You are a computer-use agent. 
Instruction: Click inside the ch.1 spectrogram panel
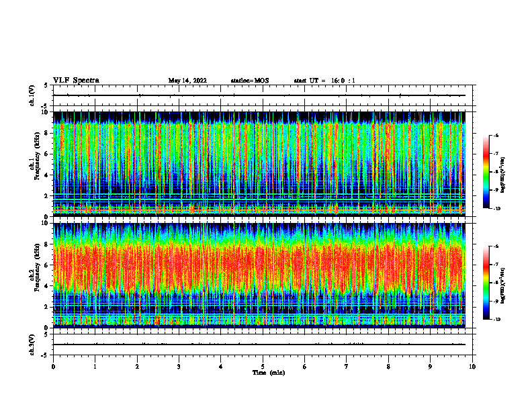click(259, 164)
